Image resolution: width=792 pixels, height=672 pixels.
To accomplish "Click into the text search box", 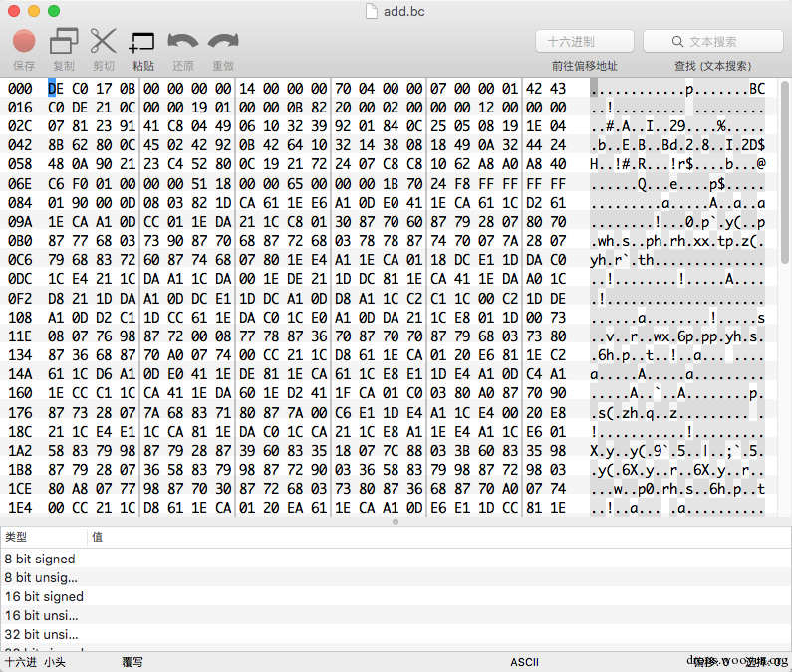I will 712,41.
